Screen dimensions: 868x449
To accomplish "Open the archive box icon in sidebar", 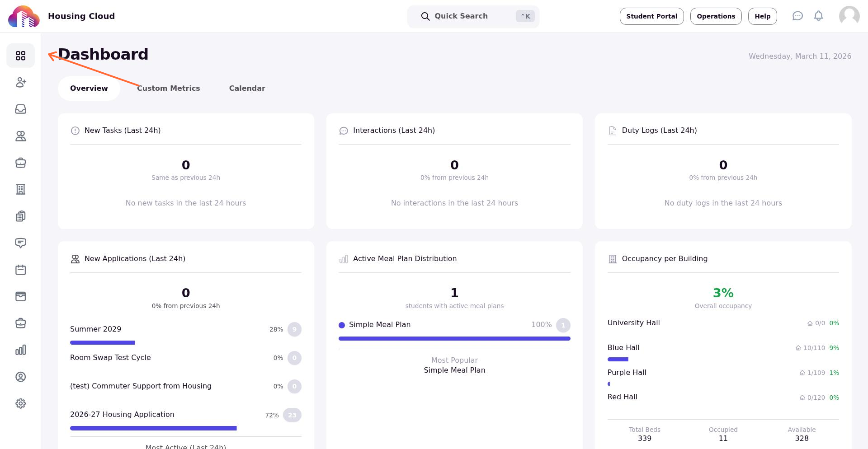I will coord(20,296).
